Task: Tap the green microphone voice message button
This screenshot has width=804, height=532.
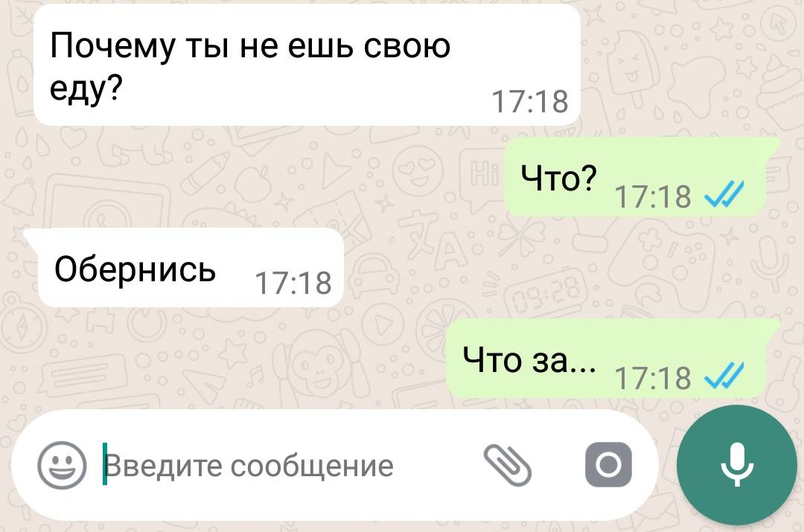Action: tap(736, 465)
